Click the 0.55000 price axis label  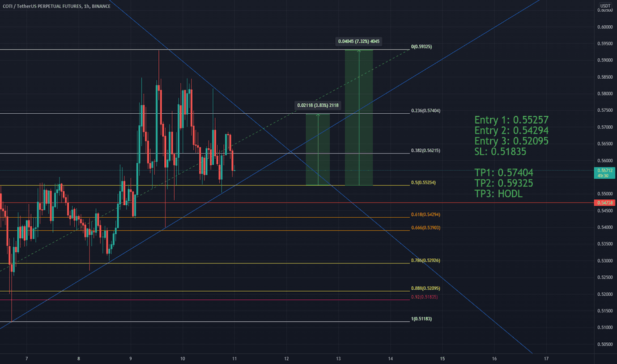pyautogui.click(x=605, y=194)
